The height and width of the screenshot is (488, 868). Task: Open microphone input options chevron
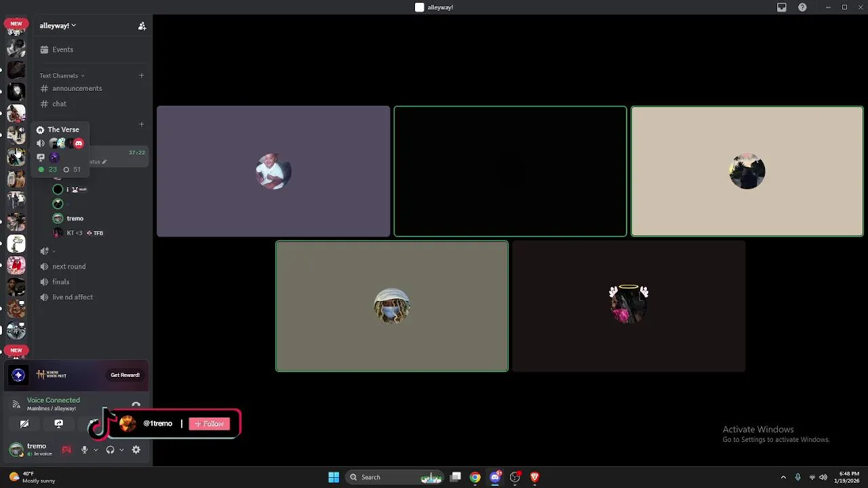pyautogui.click(x=96, y=450)
